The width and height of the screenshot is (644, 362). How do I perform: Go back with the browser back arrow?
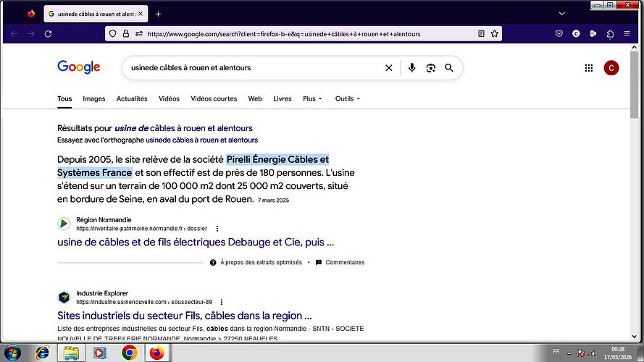pyautogui.click(x=14, y=33)
